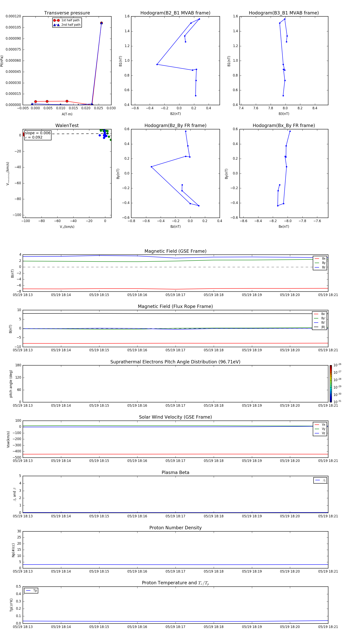
Task: Click the 'Bz(nT)' x-axis label
Action: [175, 227]
